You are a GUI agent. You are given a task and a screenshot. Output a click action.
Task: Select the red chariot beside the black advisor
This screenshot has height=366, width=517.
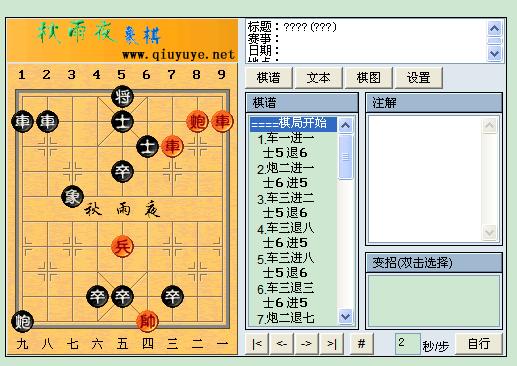[172, 146]
